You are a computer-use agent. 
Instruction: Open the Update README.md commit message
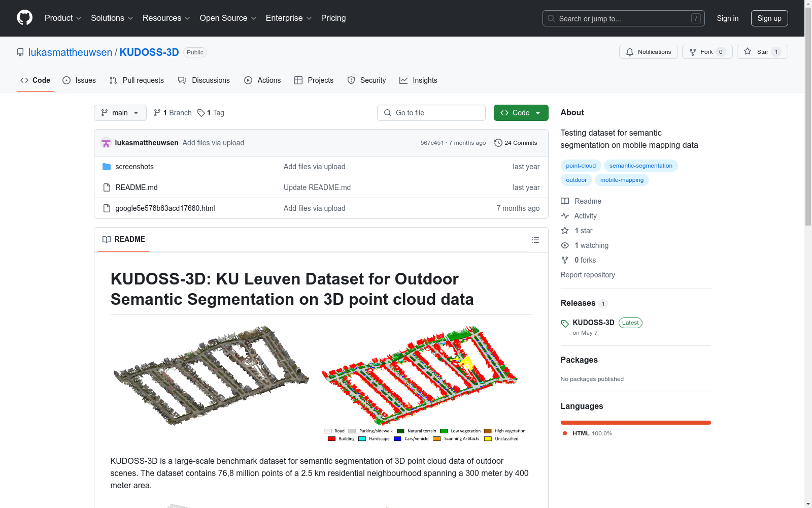(317, 187)
